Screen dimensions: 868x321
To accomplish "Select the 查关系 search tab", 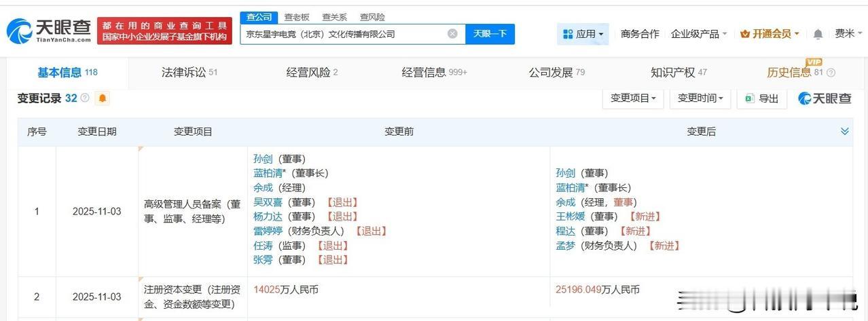I will click(334, 17).
